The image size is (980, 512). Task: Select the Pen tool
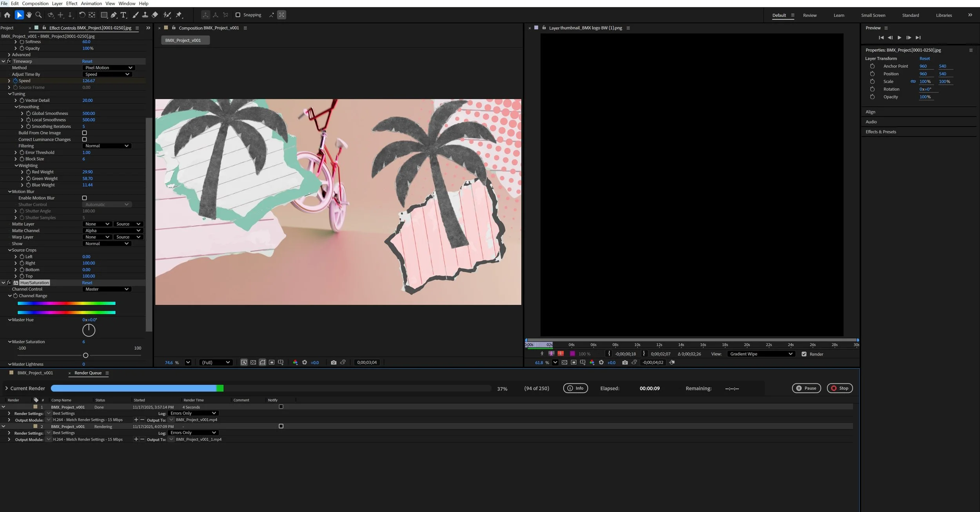[114, 15]
